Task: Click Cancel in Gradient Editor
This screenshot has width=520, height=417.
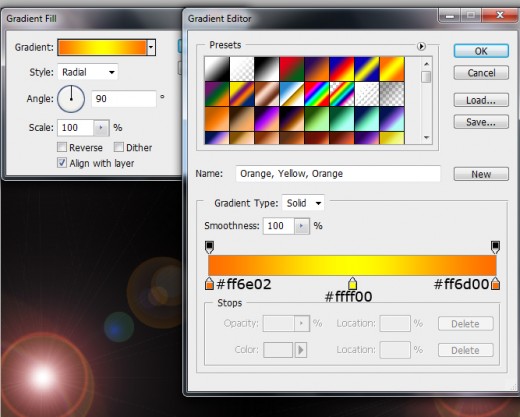Action: click(481, 73)
